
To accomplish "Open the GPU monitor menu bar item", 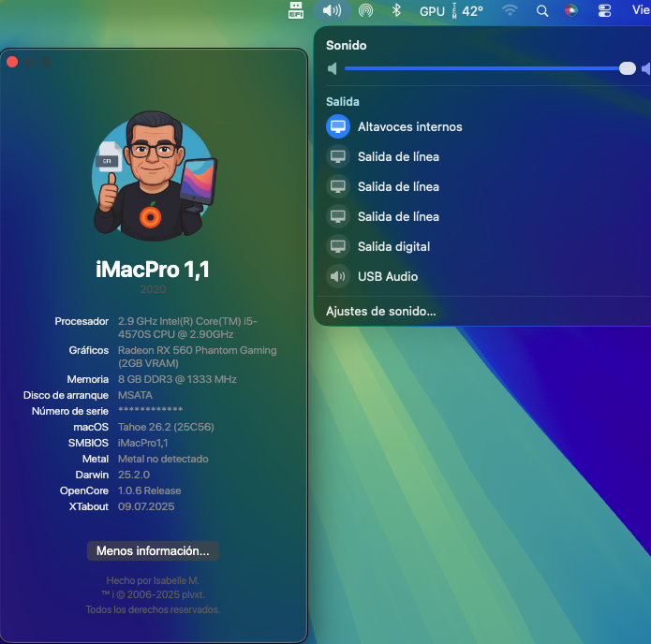I will (x=432, y=11).
